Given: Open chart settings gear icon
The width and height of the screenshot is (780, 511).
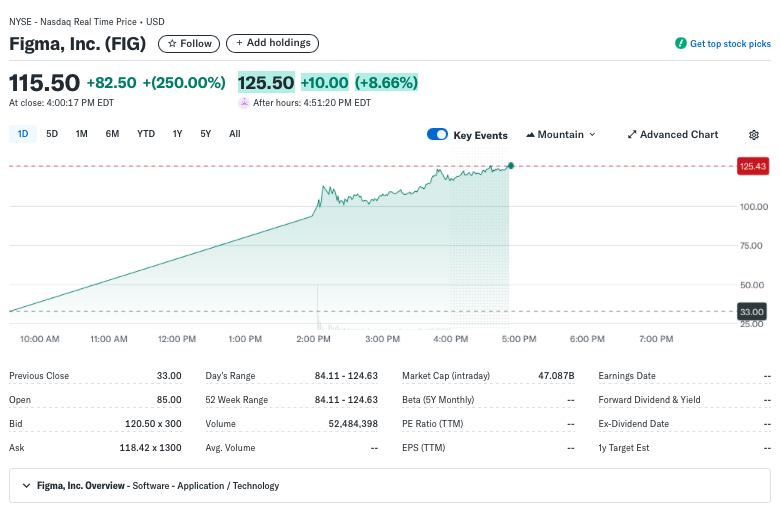Looking at the screenshot, I should (x=754, y=135).
